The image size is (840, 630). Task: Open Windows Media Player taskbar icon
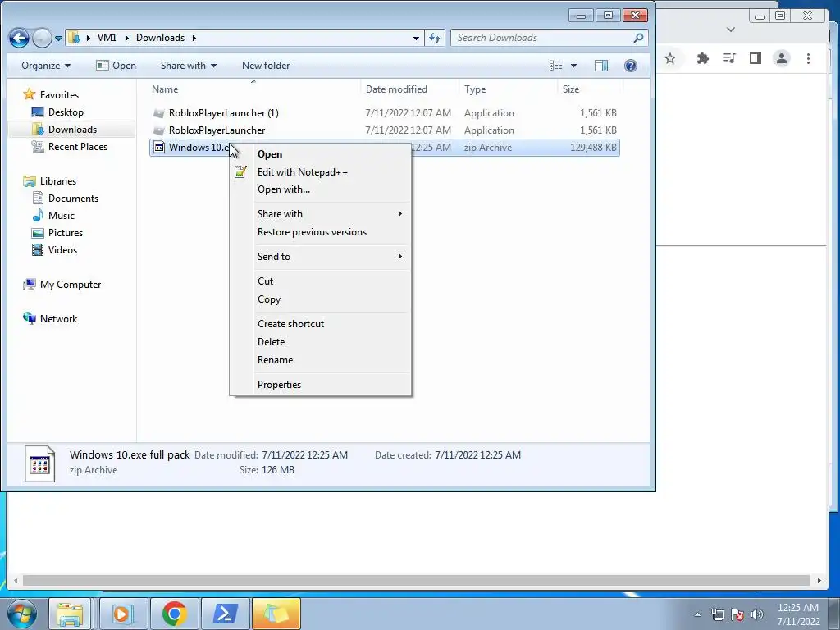click(123, 614)
